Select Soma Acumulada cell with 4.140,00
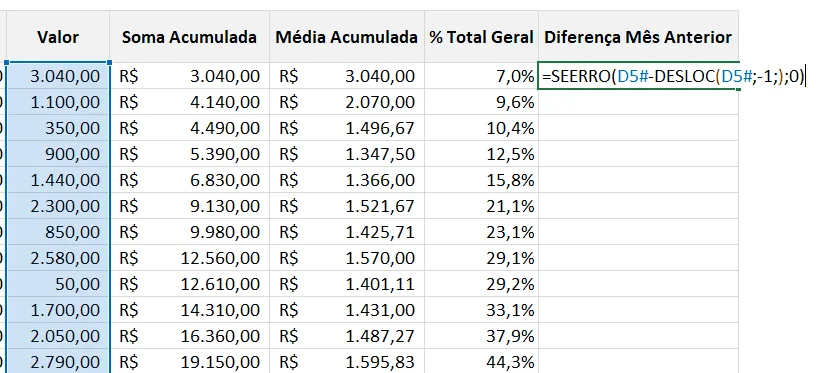This screenshot has width=816, height=373. point(189,102)
